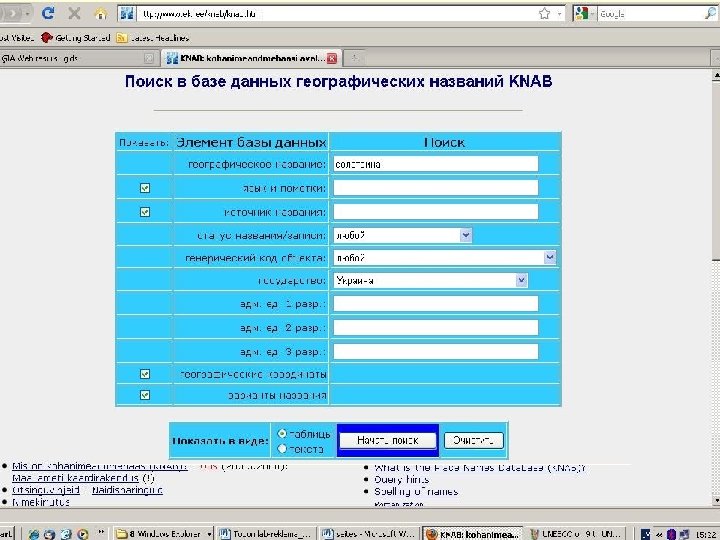This screenshot has height=540, width=720.
Task: Toggle the источник названия show checkbox
Action: coord(145,212)
